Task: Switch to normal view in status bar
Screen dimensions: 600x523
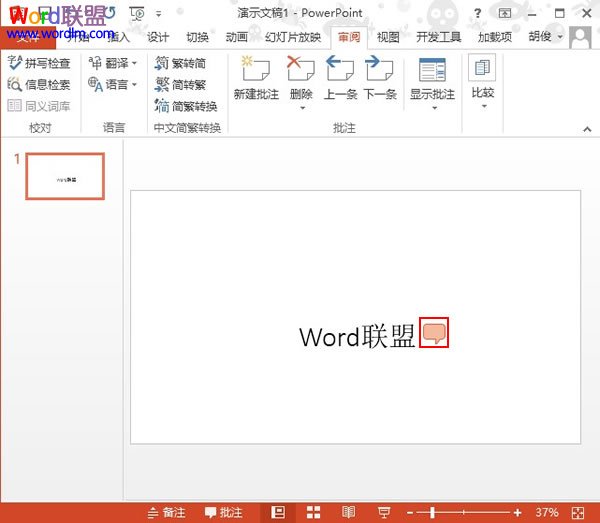Action: (278, 512)
